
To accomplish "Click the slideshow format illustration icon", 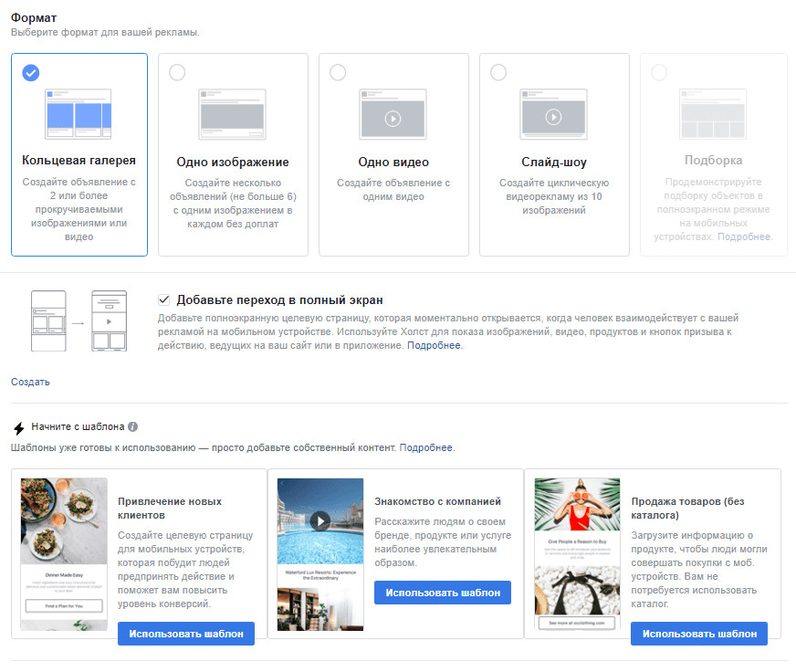I will coord(553,114).
